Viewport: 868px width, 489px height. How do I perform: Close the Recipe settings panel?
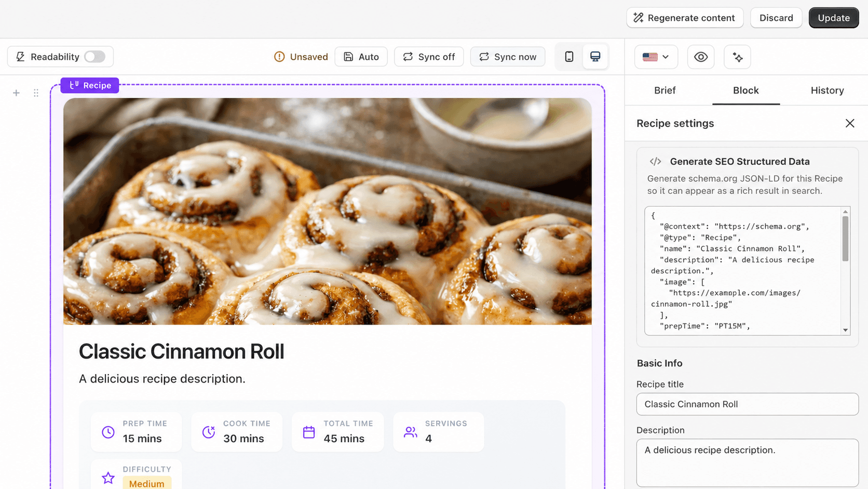[850, 123]
